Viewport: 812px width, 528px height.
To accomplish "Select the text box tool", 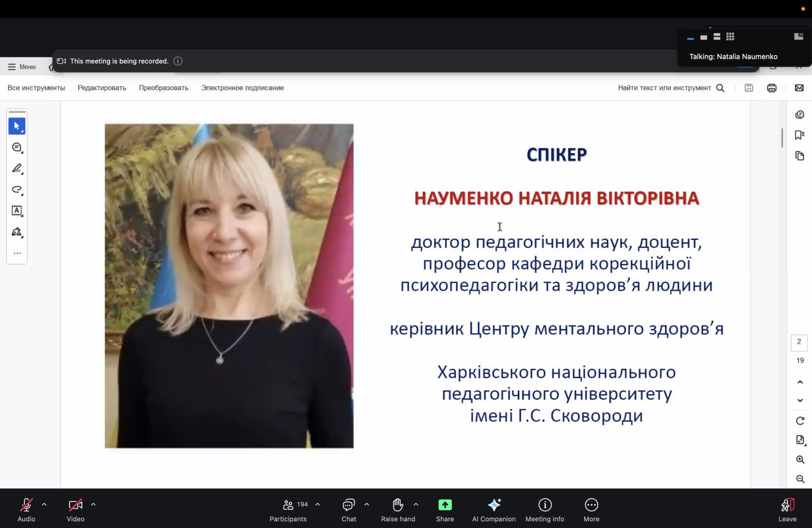I will click(x=17, y=210).
